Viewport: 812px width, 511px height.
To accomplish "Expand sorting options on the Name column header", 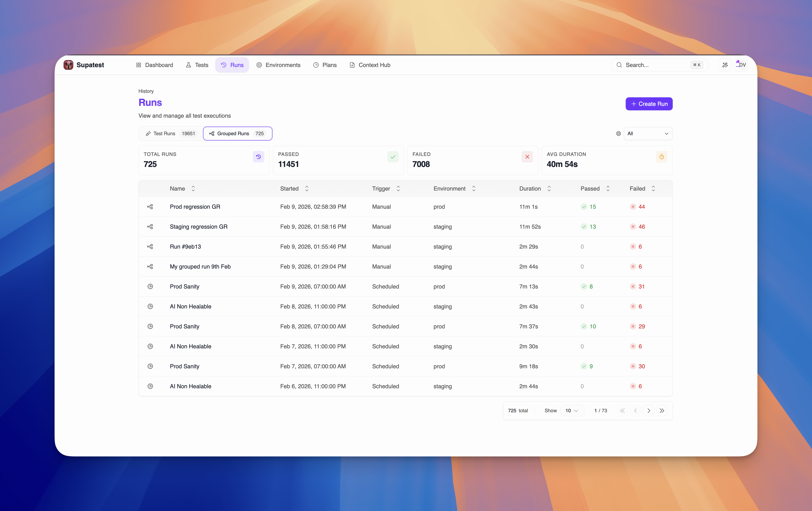I will (193, 189).
